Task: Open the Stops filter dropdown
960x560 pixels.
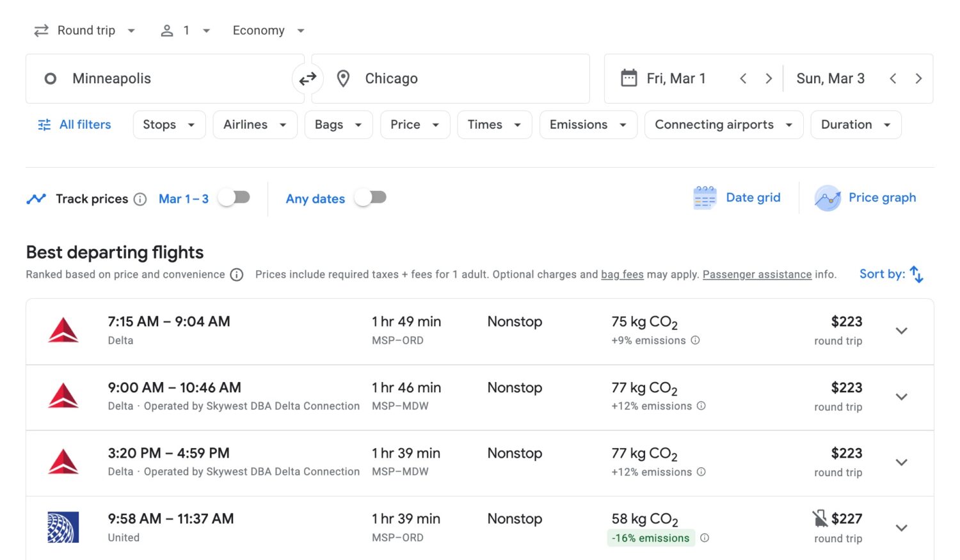Action: (x=168, y=124)
